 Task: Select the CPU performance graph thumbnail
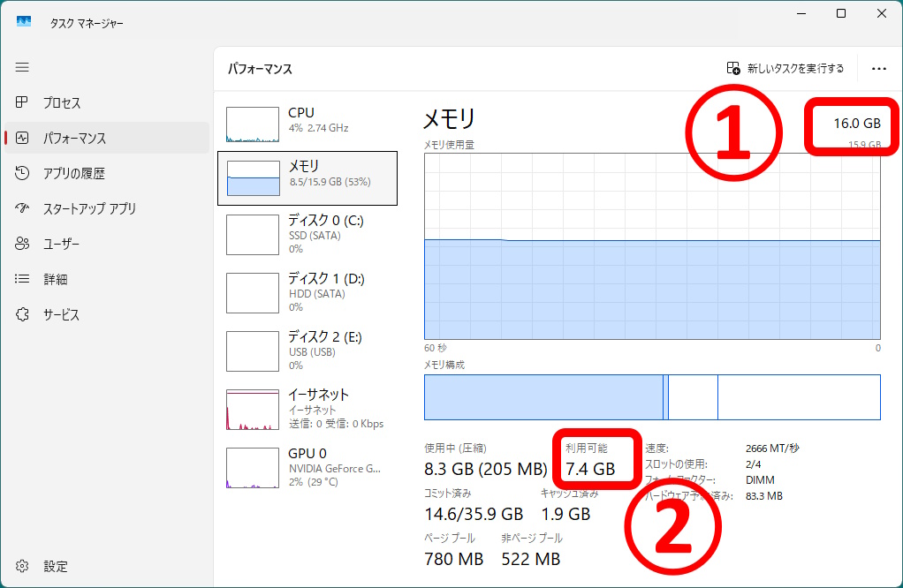tap(253, 124)
